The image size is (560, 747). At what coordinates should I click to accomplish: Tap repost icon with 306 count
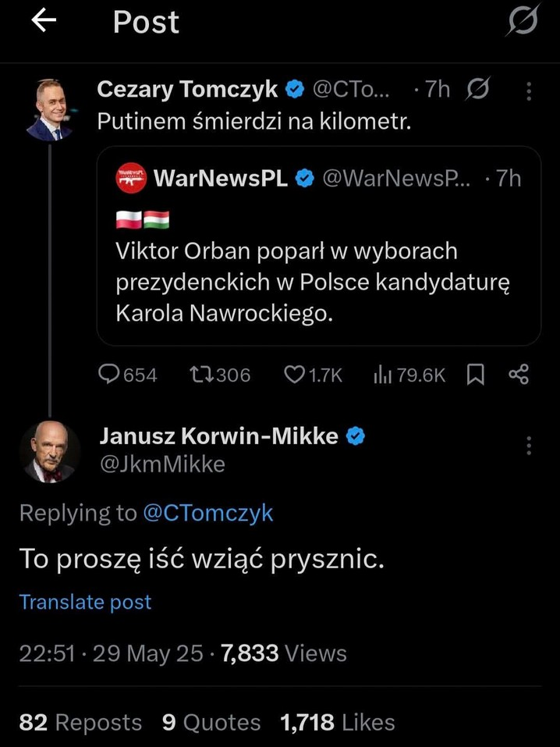coord(201,375)
